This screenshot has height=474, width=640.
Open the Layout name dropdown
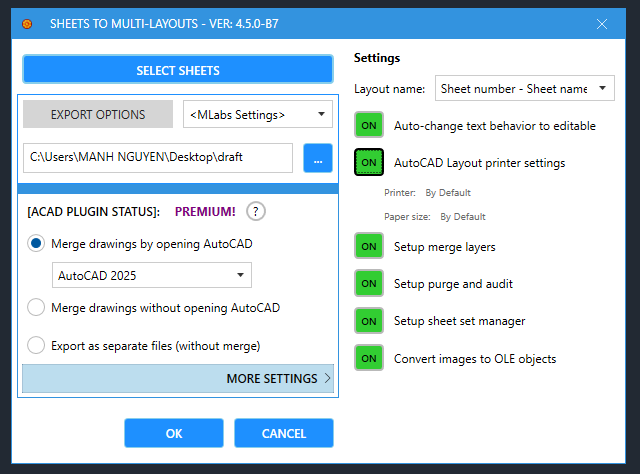[x=525, y=88]
